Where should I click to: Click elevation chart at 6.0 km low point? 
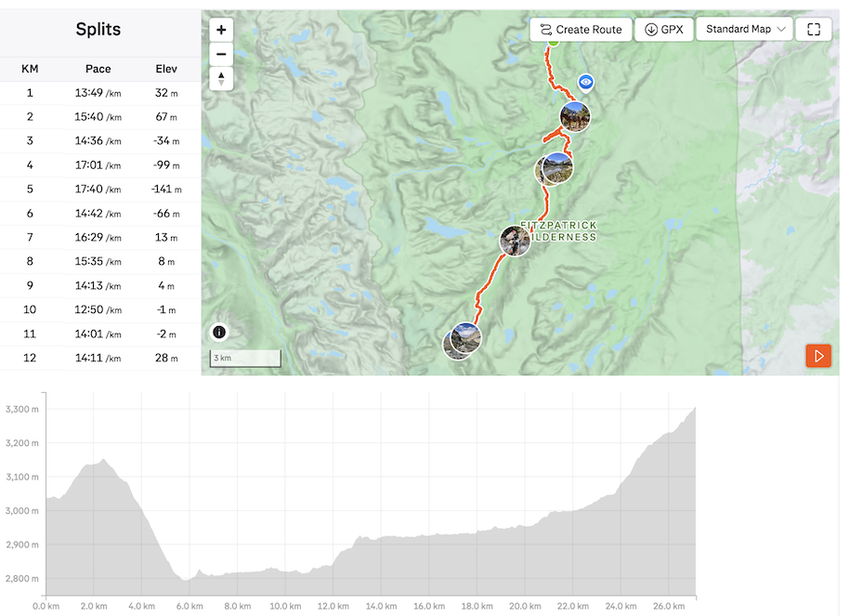tap(188, 580)
